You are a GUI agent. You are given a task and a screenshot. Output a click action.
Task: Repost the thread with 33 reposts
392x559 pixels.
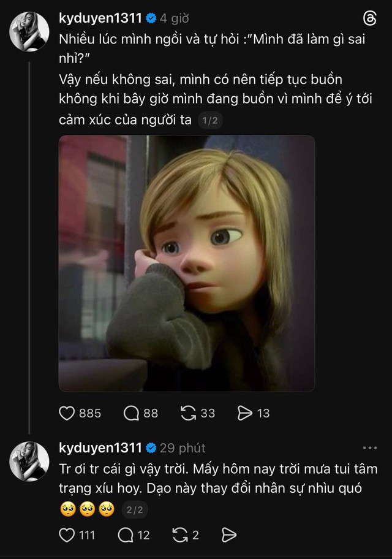pyautogui.click(x=187, y=414)
